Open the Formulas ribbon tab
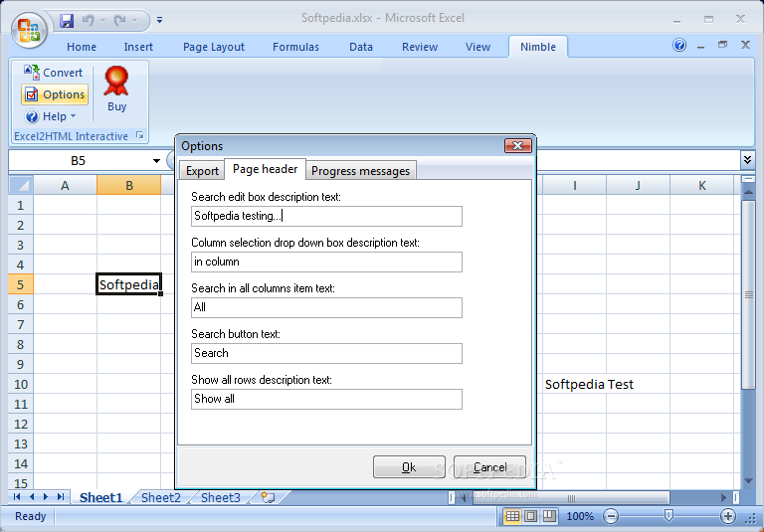The height and width of the screenshot is (532, 764). click(x=295, y=47)
